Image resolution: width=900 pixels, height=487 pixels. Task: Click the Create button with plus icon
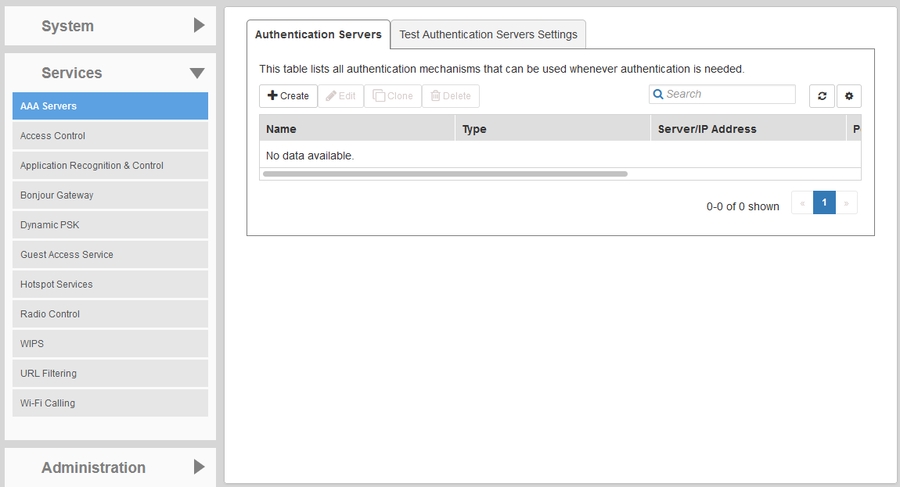pos(288,96)
